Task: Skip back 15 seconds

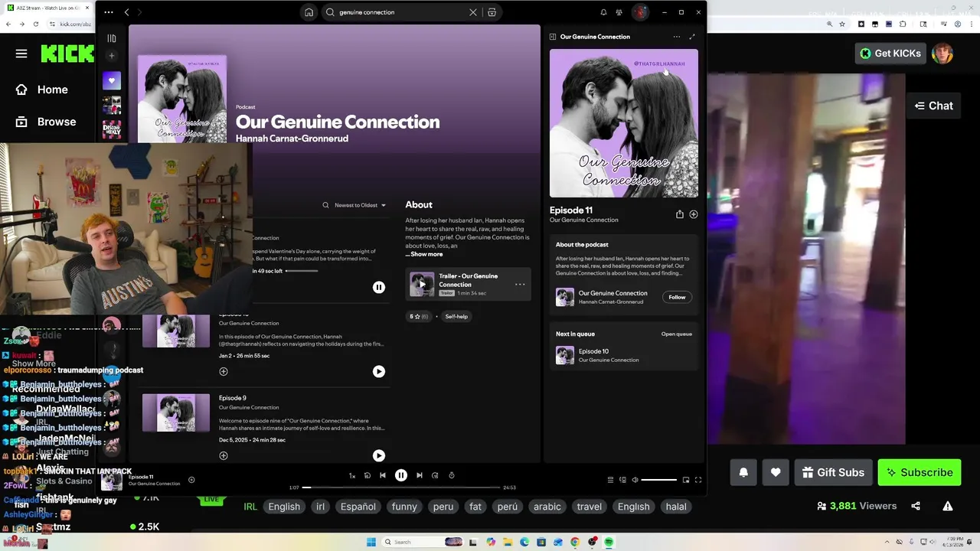Action: click(x=367, y=475)
